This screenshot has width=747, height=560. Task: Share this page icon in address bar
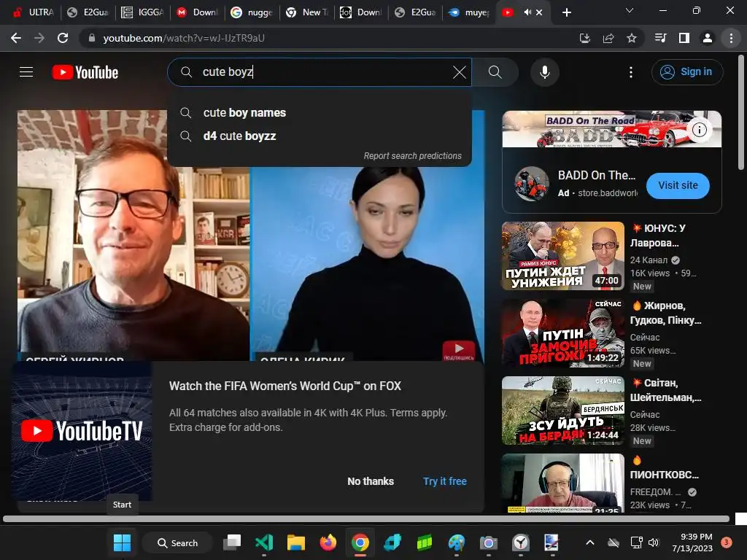(608, 38)
